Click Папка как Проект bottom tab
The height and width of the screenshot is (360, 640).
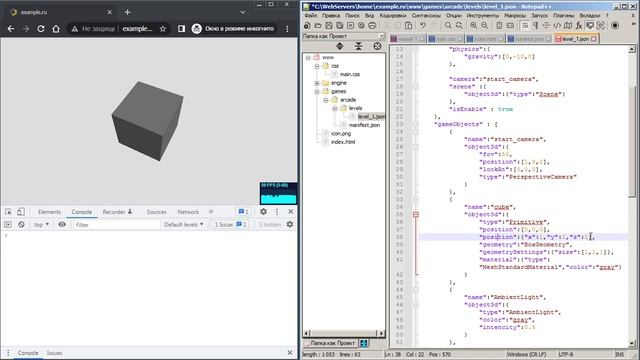(333, 343)
